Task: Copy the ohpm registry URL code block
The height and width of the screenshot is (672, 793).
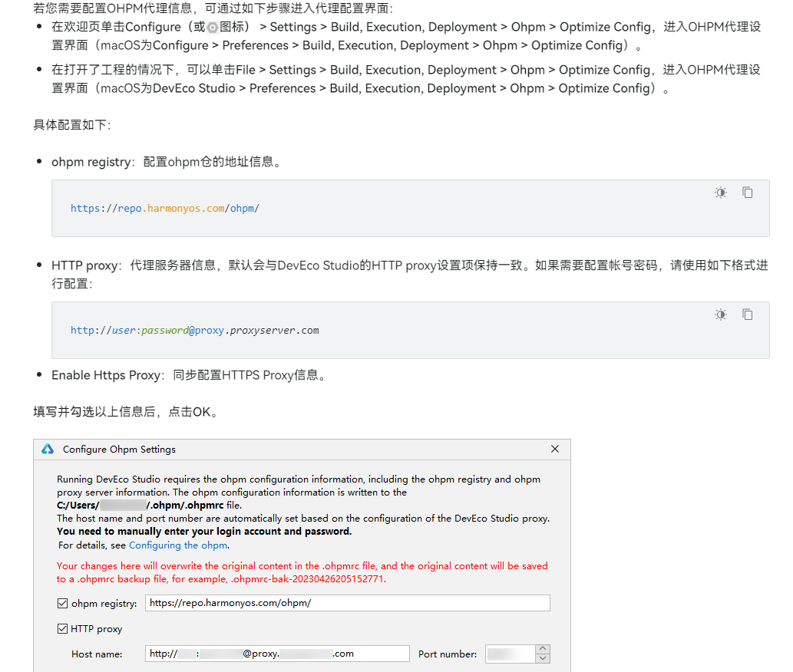Action: [748, 193]
